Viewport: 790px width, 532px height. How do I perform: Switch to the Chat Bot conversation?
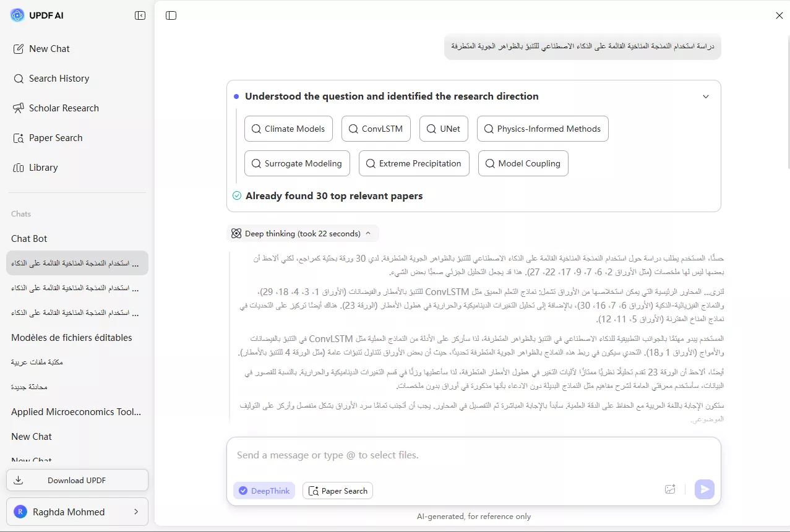point(29,238)
